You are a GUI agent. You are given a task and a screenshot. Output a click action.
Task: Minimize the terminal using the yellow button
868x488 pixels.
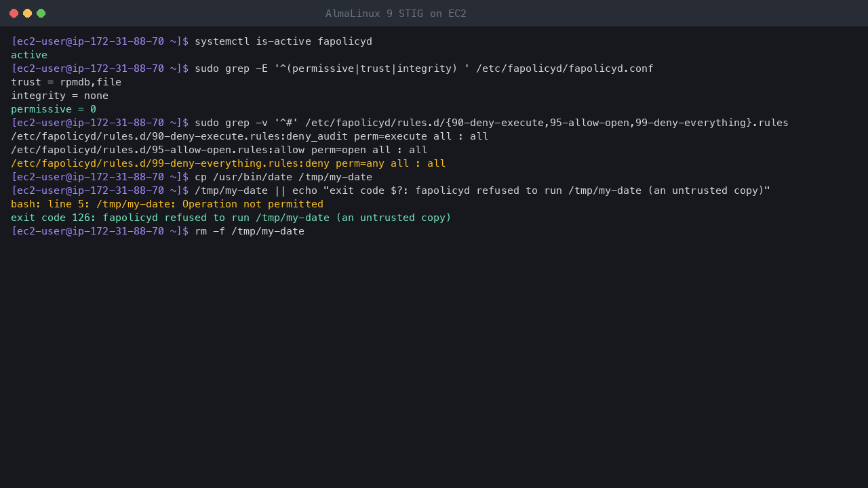[27, 13]
